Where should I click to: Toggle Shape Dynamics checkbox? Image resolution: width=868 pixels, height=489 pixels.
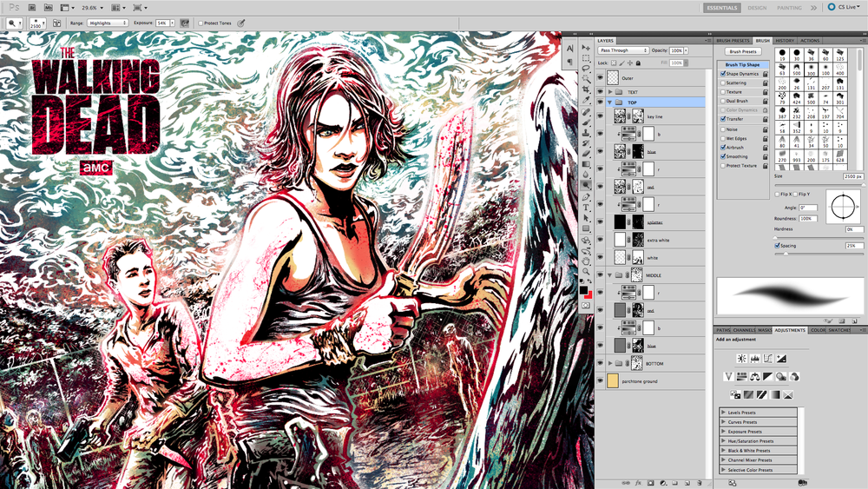pos(723,74)
